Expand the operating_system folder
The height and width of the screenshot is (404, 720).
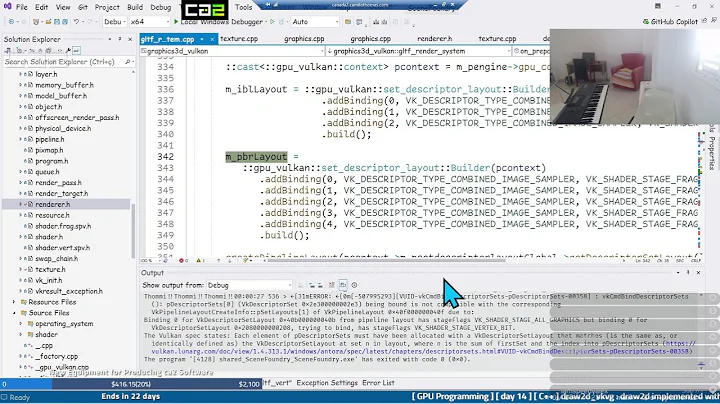20,324
